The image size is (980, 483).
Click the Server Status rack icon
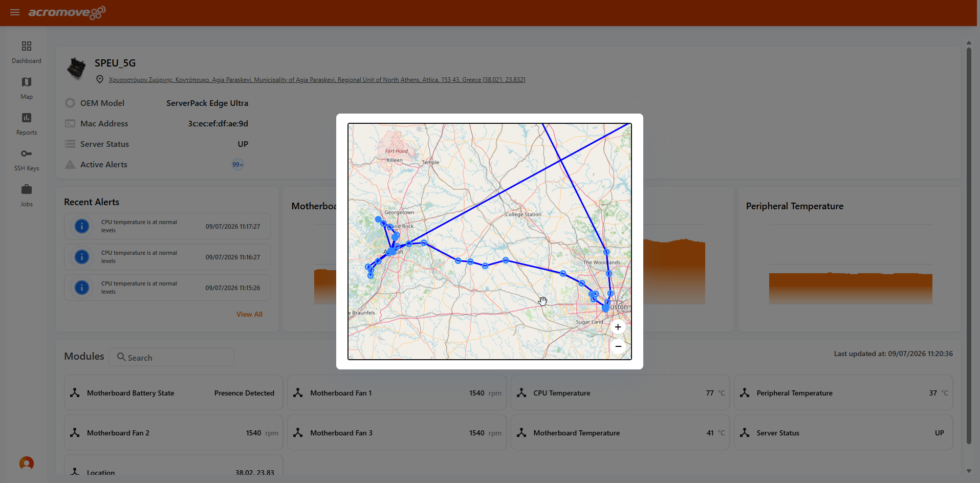pyautogui.click(x=70, y=144)
